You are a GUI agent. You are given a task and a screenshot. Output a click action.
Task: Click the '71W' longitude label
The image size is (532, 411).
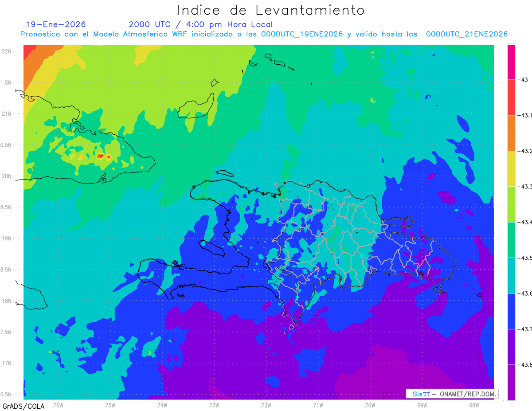point(318,404)
